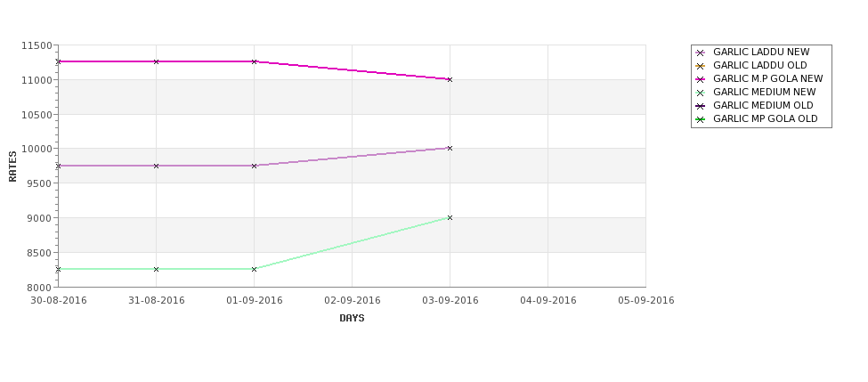This screenshot has height=382, width=868.
Task: Select the 10000 data point on 03-09-2016
Action: pyautogui.click(x=450, y=148)
